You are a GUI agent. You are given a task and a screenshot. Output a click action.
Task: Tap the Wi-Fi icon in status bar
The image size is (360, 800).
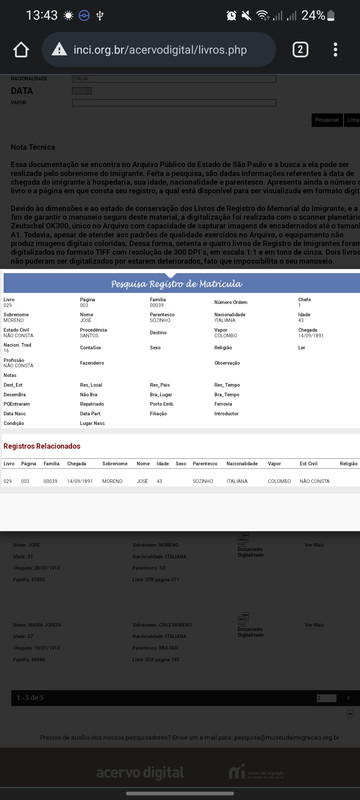tap(263, 15)
